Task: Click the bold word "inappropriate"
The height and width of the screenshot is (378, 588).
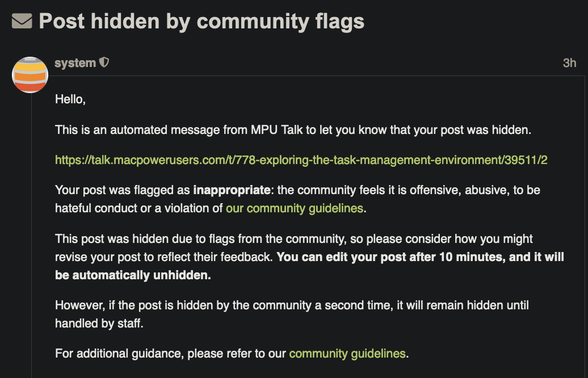Action: pyautogui.click(x=232, y=190)
